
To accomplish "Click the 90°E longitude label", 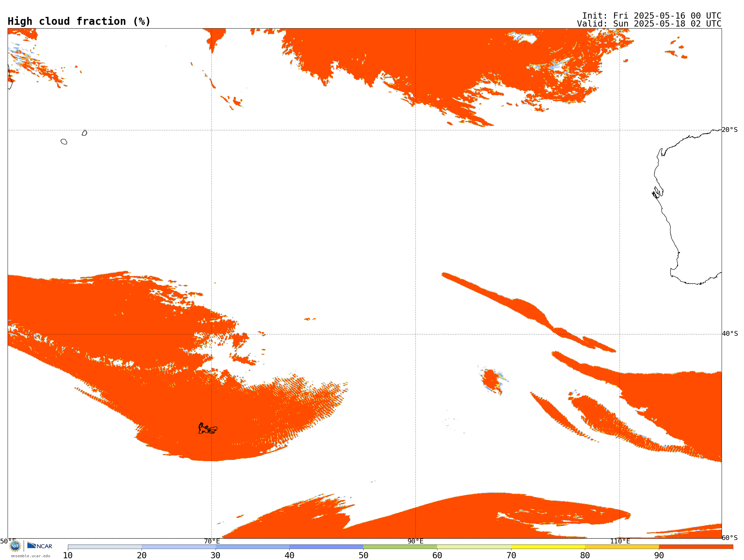I will (415, 541).
